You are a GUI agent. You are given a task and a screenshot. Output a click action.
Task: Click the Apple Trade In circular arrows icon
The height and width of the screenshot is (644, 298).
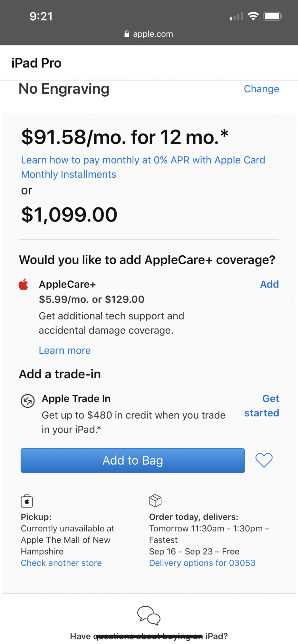pos(28,401)
